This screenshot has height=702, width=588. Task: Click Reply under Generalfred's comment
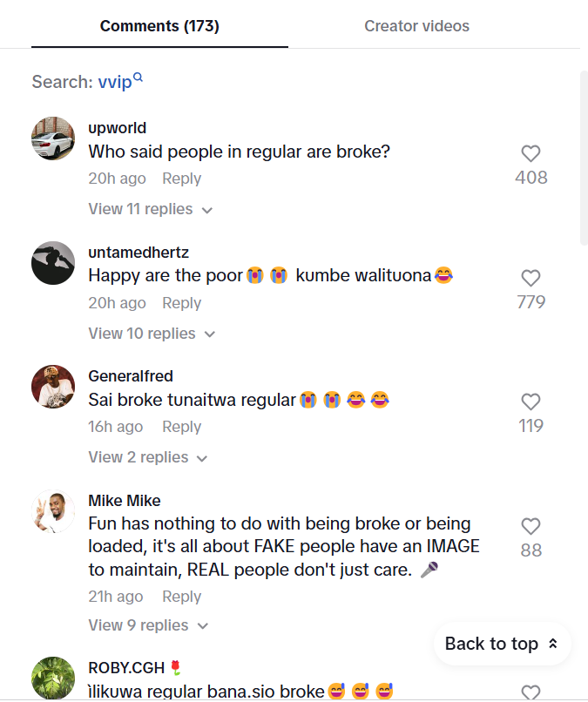click(x=181, y=427)
